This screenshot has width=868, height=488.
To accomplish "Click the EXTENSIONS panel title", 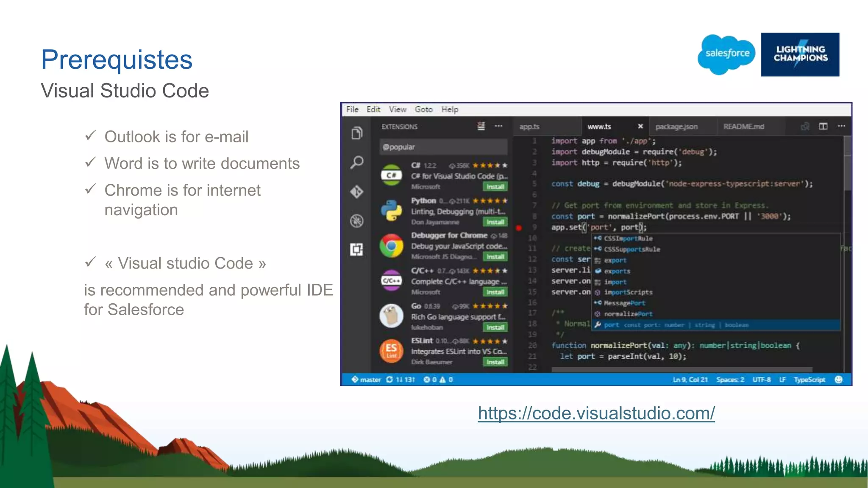I will tap(399, 127).
